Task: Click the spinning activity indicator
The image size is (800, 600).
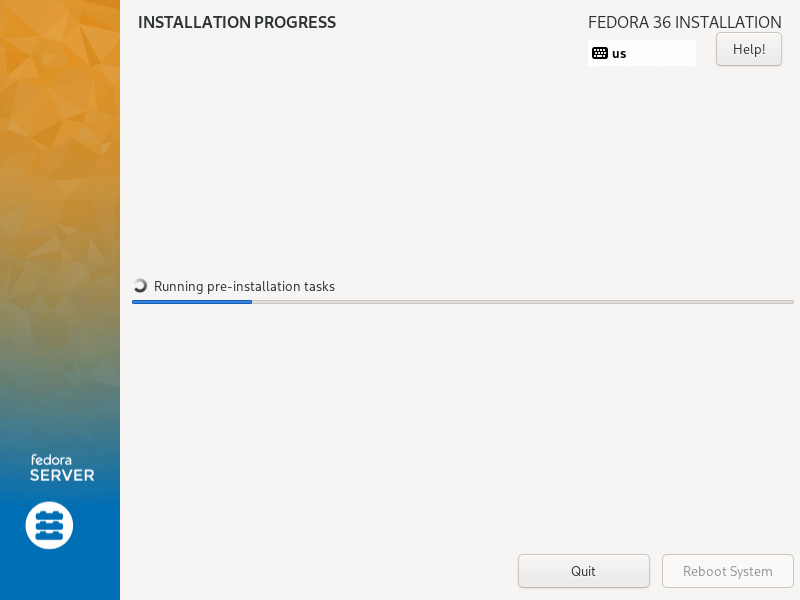Action: pos(140,286)
